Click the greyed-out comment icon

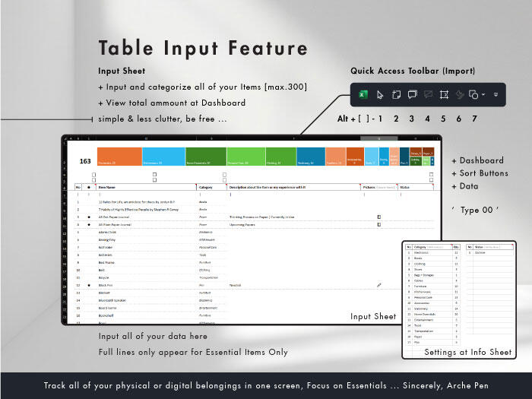[x=428, y=94]
